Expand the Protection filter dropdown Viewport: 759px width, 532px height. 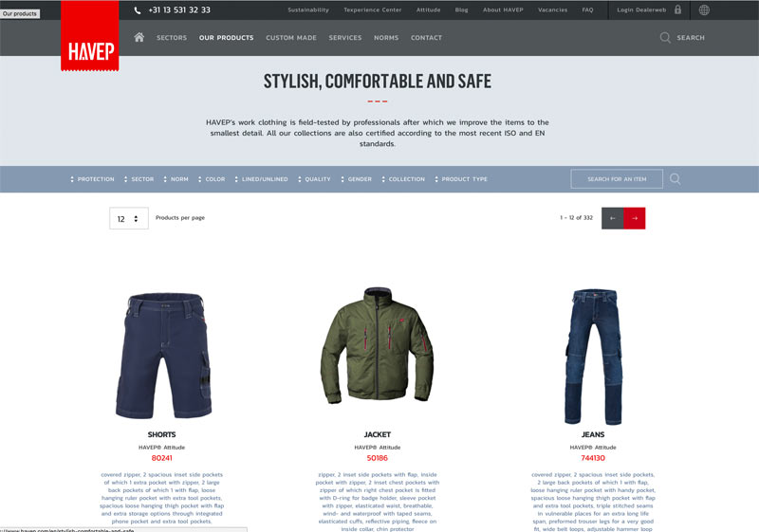pos(92,179)
